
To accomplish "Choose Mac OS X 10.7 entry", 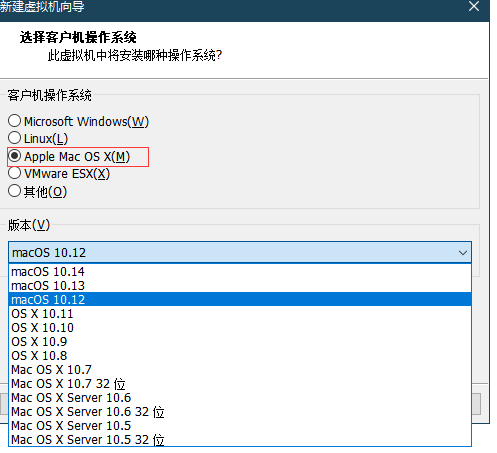I will (x=240, y=370).
